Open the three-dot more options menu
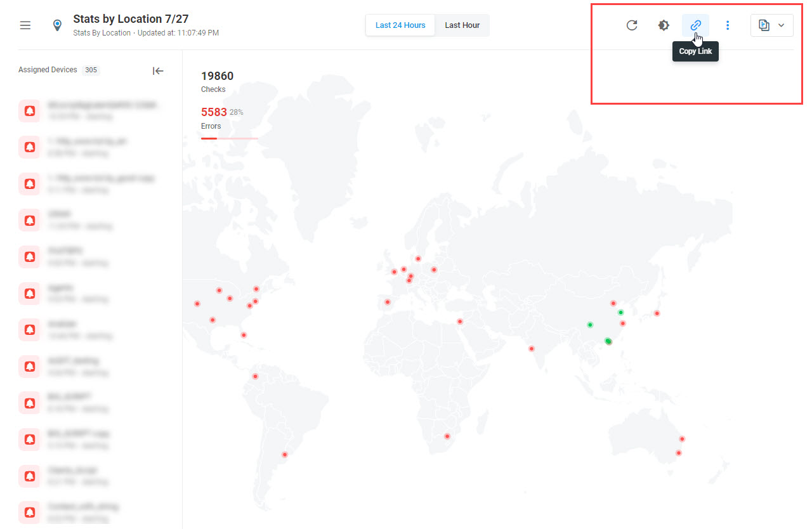This screenshot has height=529, width=812. coord(728,25)
